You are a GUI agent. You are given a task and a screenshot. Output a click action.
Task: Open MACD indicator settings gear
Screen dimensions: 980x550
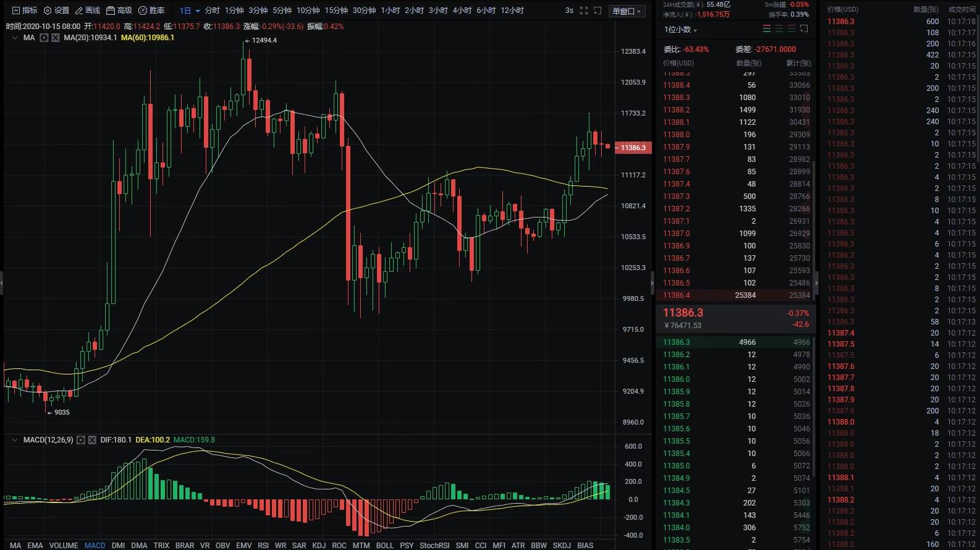(x=80, y=440)
